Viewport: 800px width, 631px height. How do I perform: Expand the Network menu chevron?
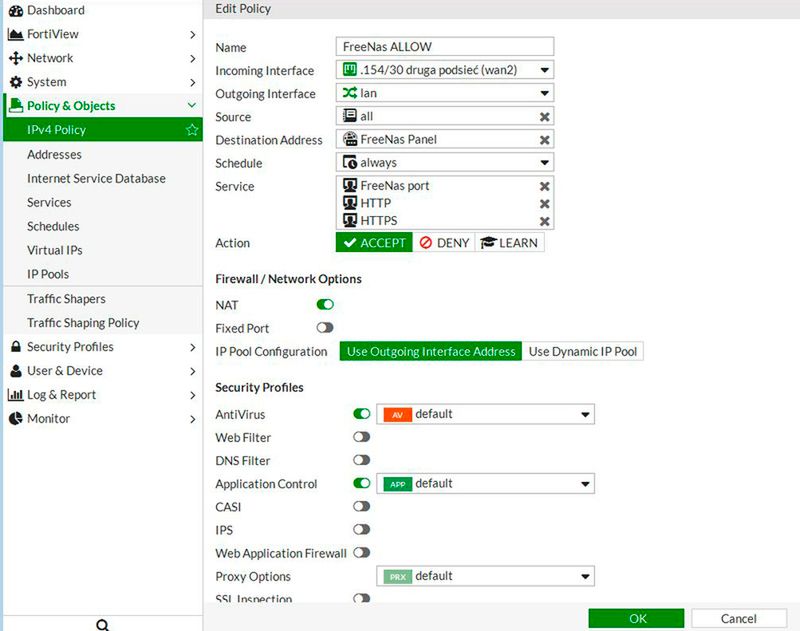point(192,59)
